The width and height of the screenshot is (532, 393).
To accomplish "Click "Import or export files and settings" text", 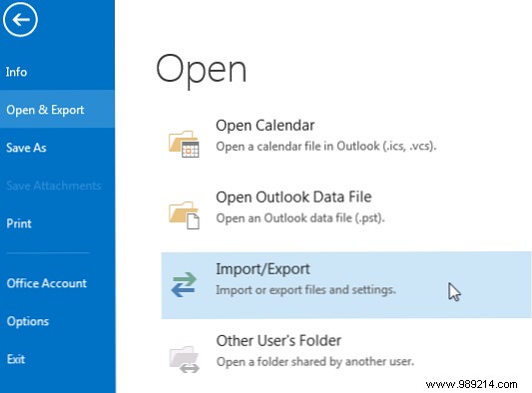I will click(305, 290).
